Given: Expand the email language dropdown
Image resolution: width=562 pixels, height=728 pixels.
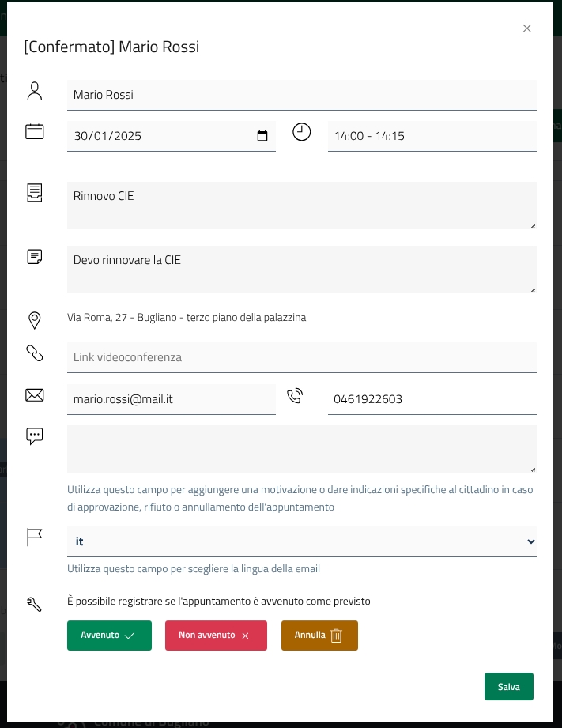Looking at the screenshot, I should coord(530,541).
